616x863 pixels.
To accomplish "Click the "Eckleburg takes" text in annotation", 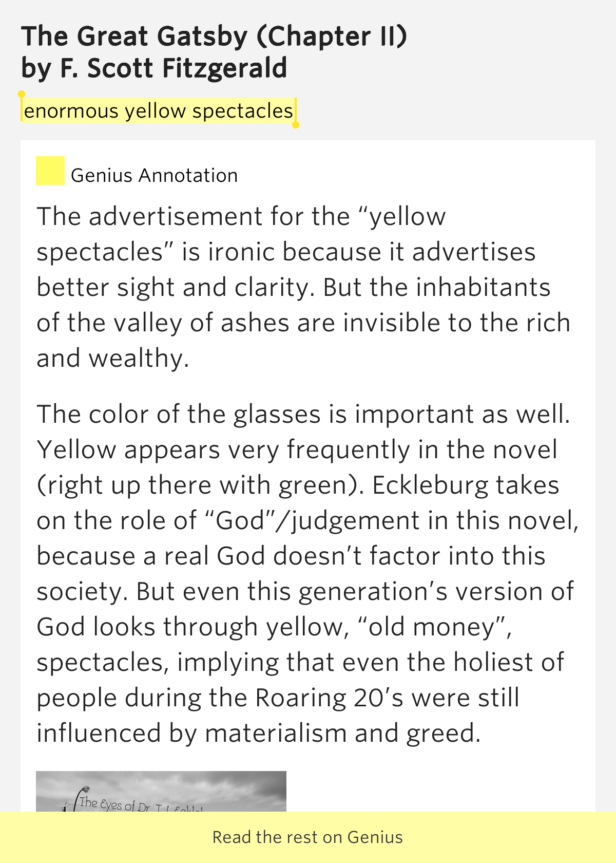I will 466,485.
